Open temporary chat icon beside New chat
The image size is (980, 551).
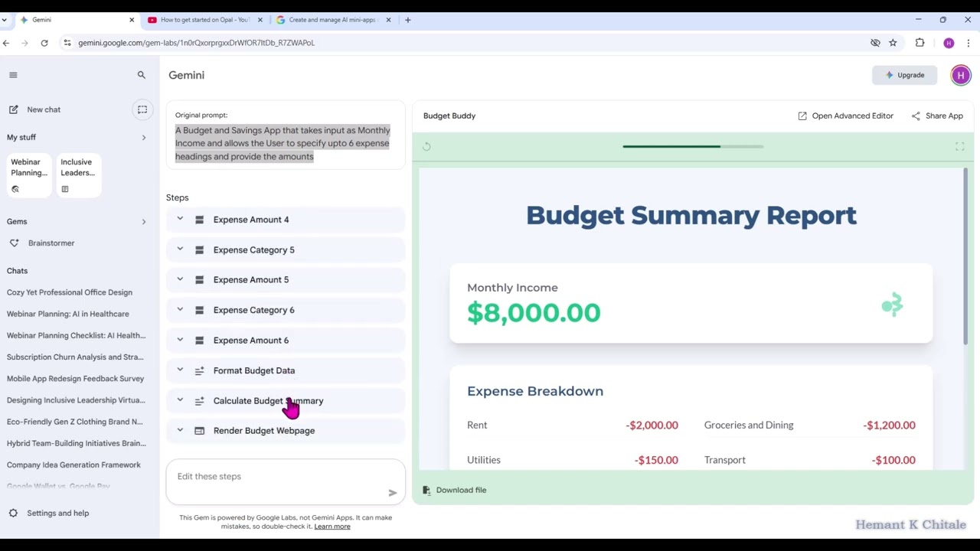(x=142, y=109)
